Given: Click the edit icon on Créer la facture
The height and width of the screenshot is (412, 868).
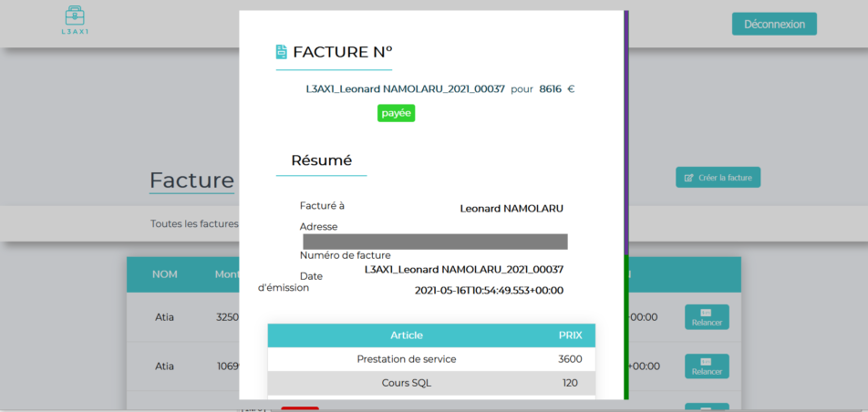Looking at the screenshot, I should pyautogui.click(x=688, y=178).
